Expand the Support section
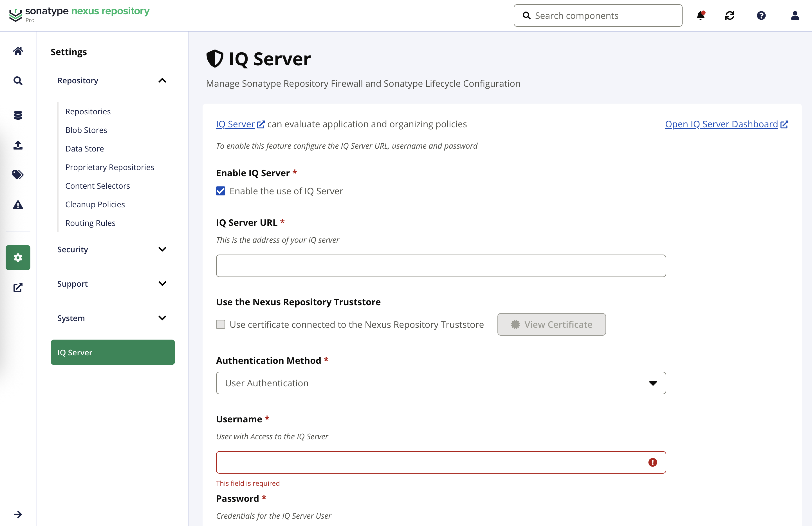This screenshot has height=526, width=812. [113, 284]
